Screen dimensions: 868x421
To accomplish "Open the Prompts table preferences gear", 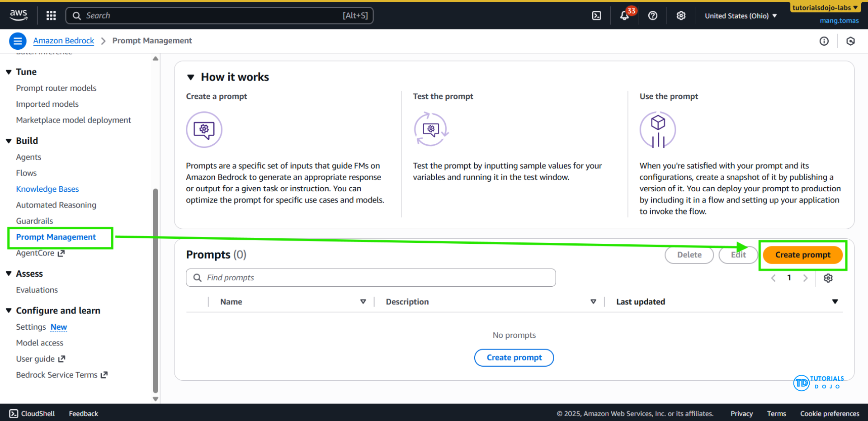I will coord(828,278).
